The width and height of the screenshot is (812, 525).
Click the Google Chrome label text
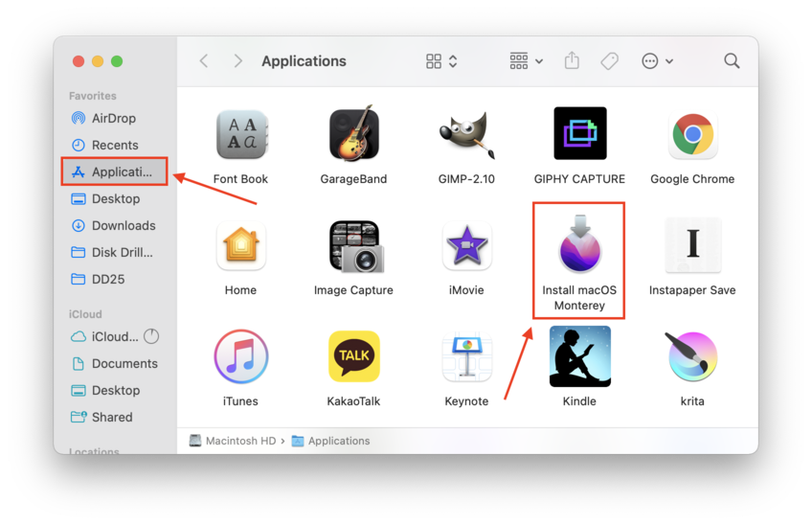pyautogui.click(x=692, y=179)
